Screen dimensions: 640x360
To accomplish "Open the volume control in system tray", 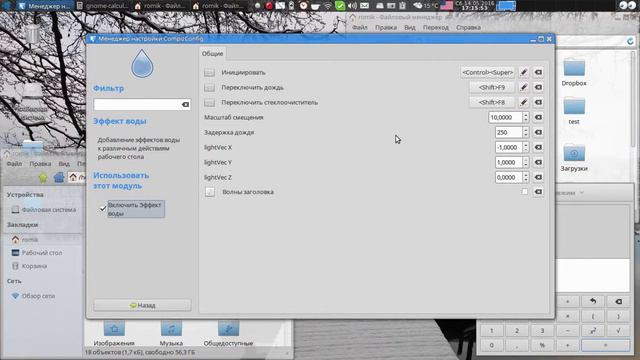I will [x=353, y=6].
